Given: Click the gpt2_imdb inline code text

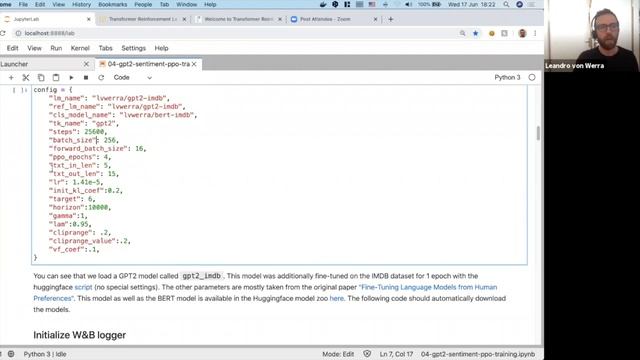Looking at the screenshot, I should tap(202, 276).
